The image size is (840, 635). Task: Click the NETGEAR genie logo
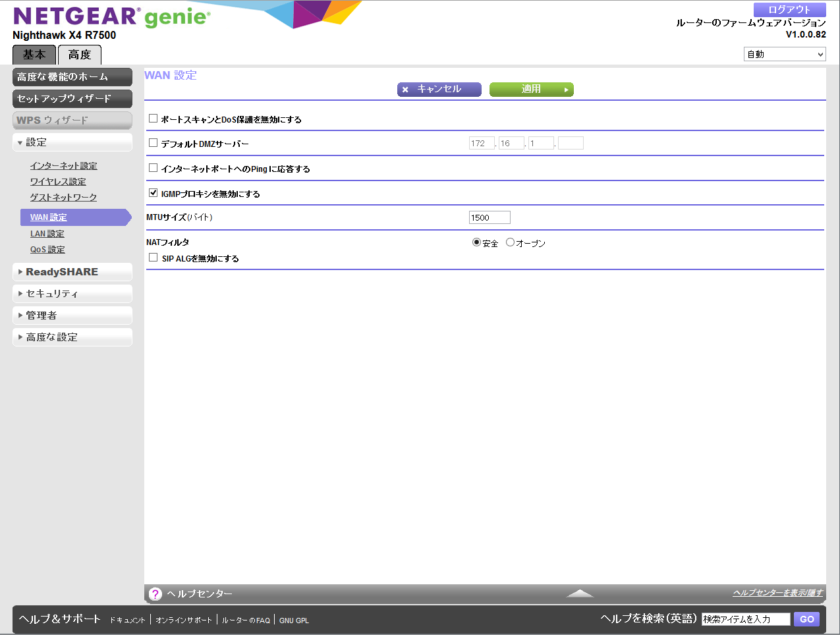click(x=111, y=17)
